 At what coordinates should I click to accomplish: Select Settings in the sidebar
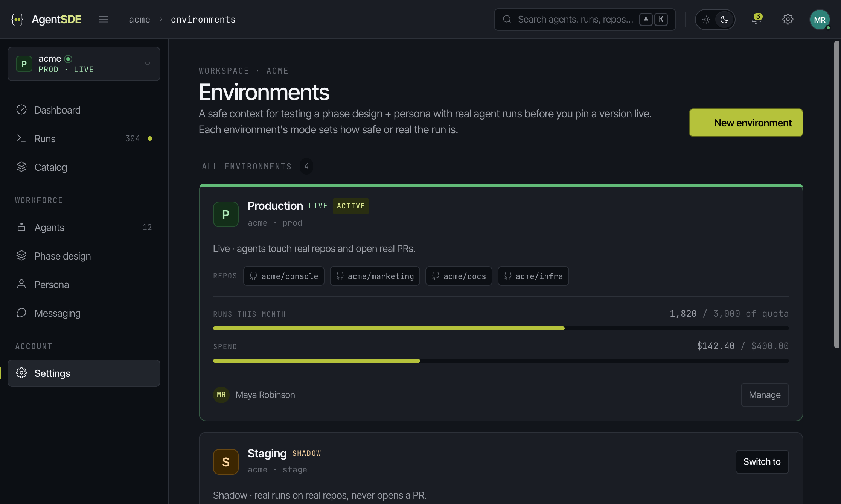(x=84, y=373)
